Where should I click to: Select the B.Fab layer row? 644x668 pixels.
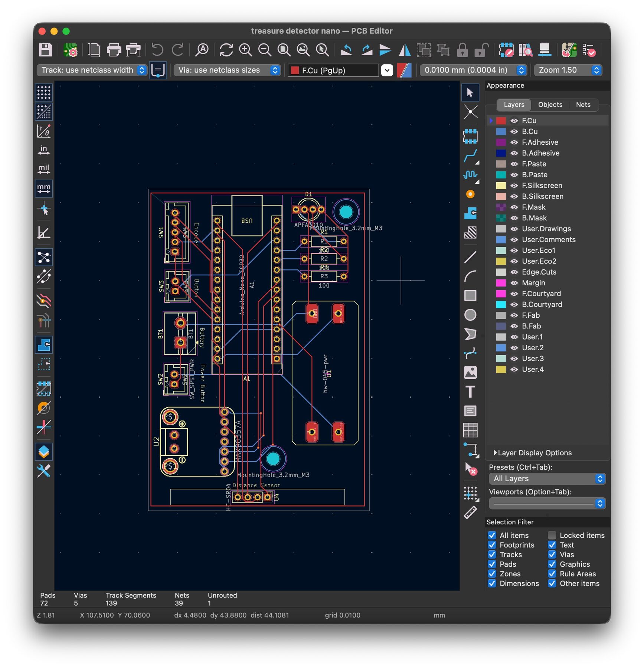547,326
